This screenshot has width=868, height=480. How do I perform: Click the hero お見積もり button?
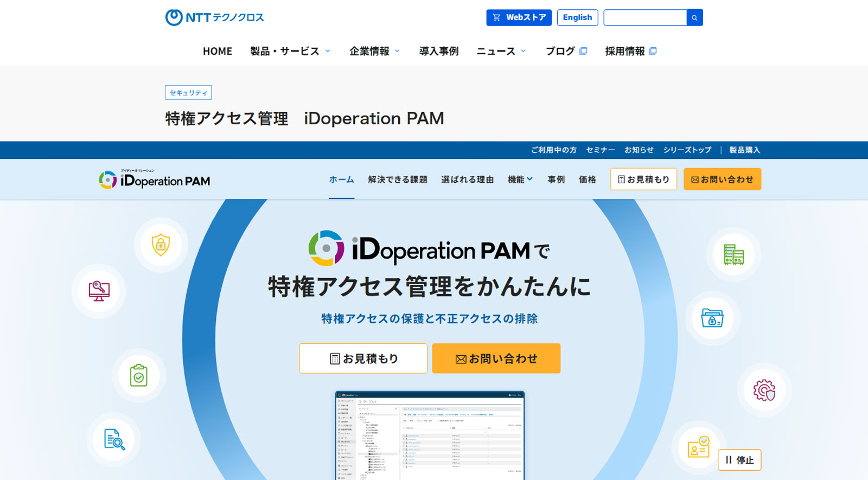(363, 359)
